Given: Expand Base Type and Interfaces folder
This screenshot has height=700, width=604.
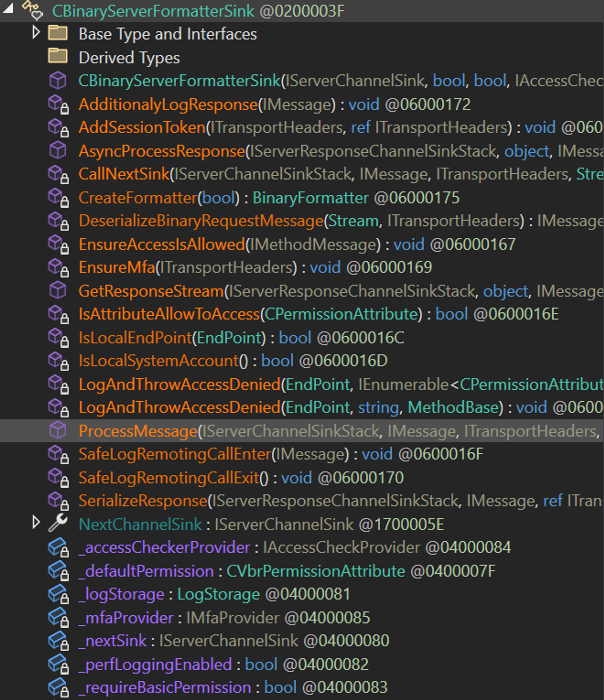Looking at the screenshot, I should pyautogui.click(x=36, y=33).
